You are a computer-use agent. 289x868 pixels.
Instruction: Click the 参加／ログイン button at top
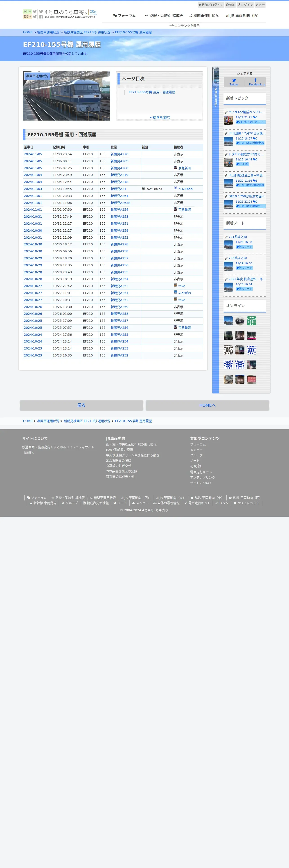(x=211, y=5)
